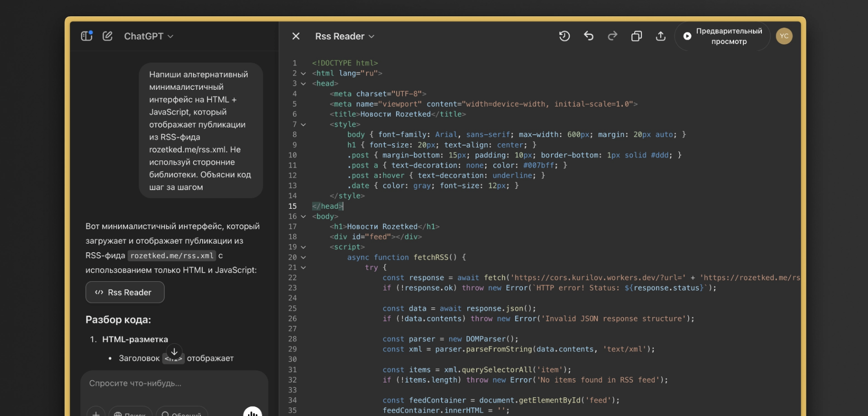Click the new DOMParser() line

tap(450, 339)
